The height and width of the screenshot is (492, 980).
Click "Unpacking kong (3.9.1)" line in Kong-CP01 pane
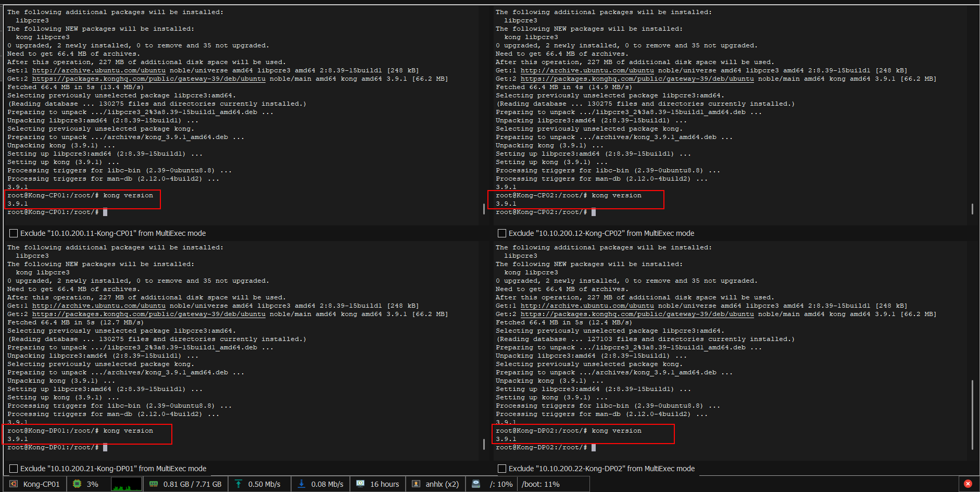61,145
